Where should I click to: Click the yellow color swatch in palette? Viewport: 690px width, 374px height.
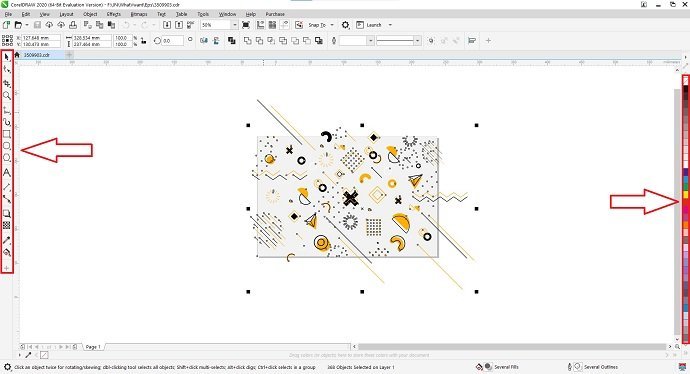(686, 194)
